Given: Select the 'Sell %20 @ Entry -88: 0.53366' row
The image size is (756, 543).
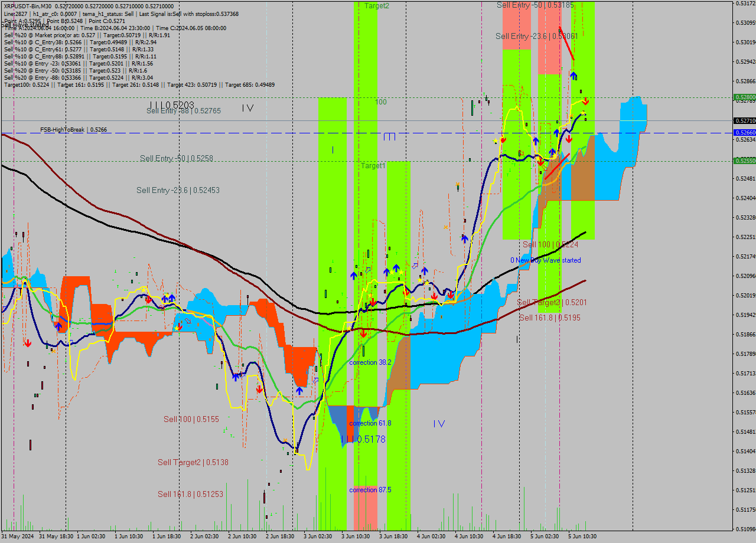Looking at the screenshot, I should (x=79, y=77).
